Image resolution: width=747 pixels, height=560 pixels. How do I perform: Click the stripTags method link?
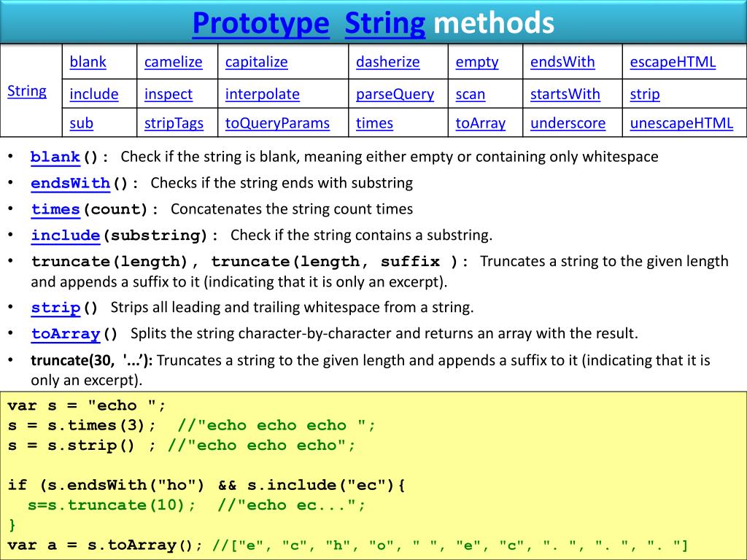coord(174,123)
